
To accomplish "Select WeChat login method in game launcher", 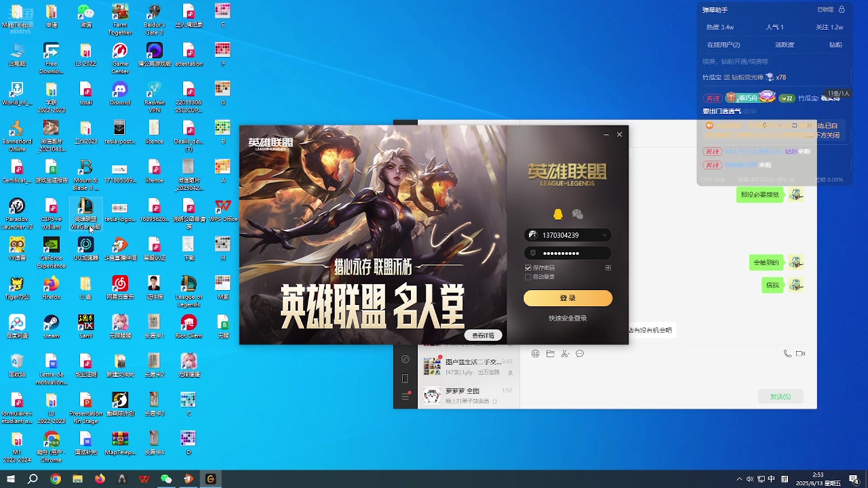I will pyautogui.click(x=578, y=214).
